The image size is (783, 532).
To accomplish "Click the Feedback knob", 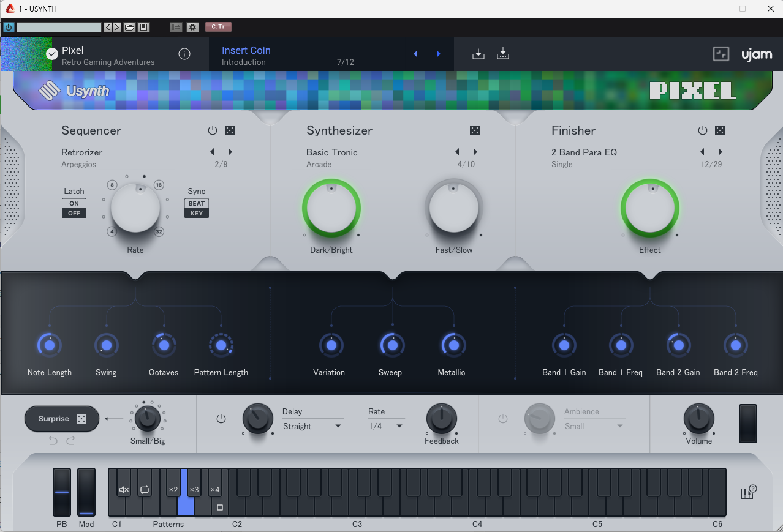I will (x=441, y=419).
